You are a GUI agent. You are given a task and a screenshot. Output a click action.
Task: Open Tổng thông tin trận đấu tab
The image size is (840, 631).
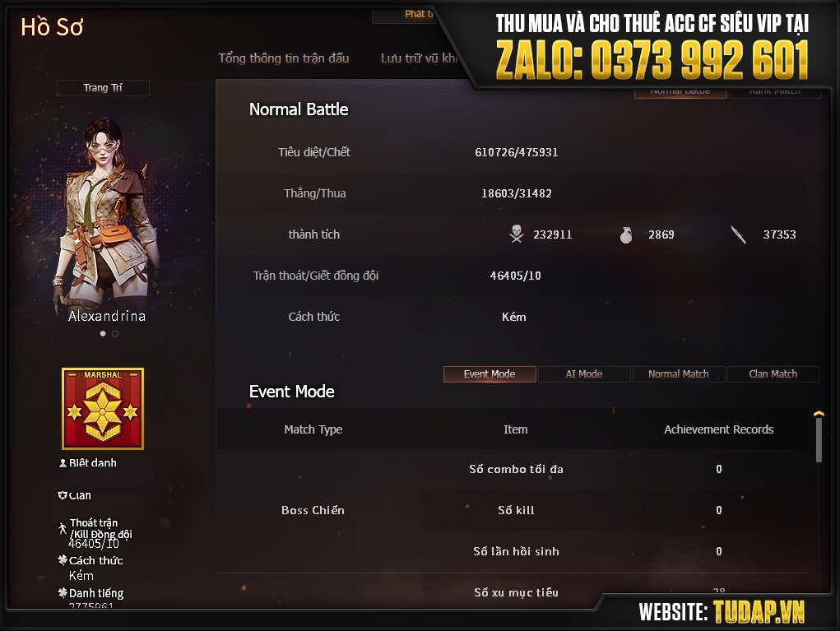[283, 58]
